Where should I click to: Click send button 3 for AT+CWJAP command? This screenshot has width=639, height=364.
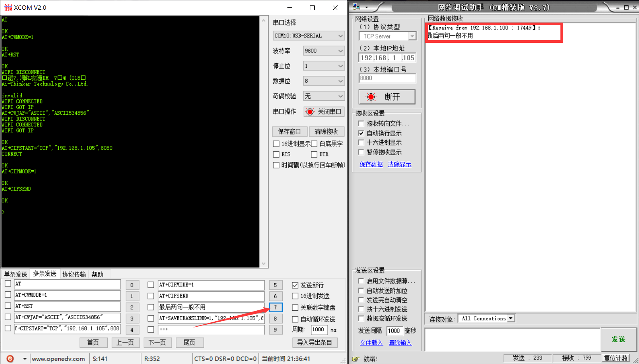(x=132, y=318)
